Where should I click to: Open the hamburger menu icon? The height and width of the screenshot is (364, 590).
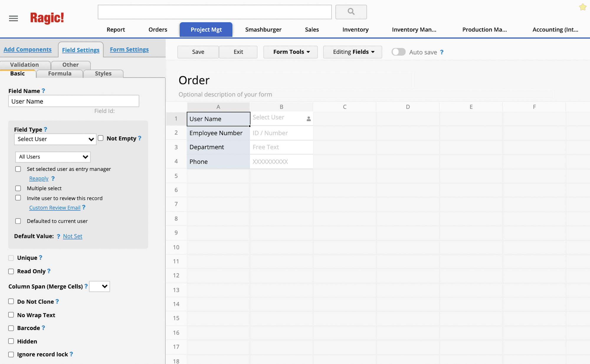13,19
